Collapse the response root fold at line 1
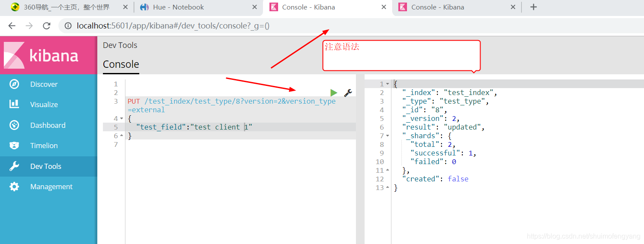 pos(388,84)
